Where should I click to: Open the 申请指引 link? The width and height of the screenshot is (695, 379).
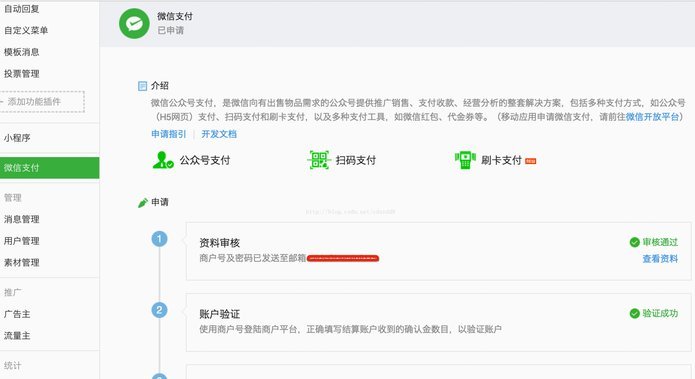pos(169,134)
